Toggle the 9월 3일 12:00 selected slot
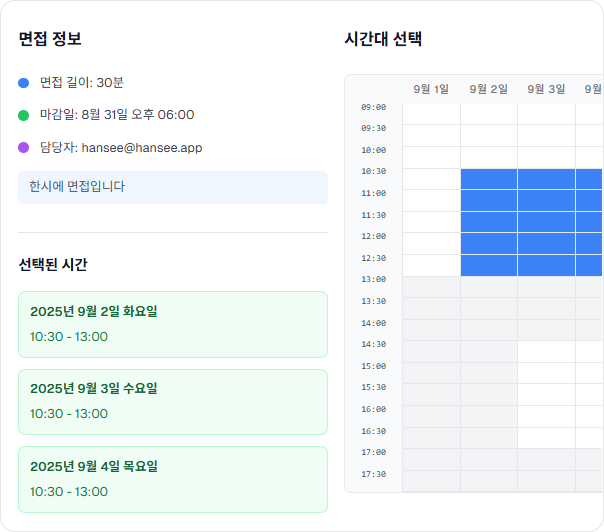The height and width of the screenshot is (532, 604). coord(547,243)
